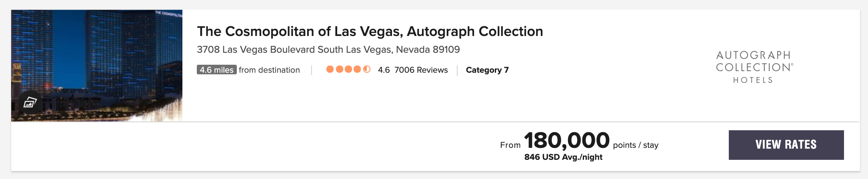Click the "from destination" text

(269, 70)
